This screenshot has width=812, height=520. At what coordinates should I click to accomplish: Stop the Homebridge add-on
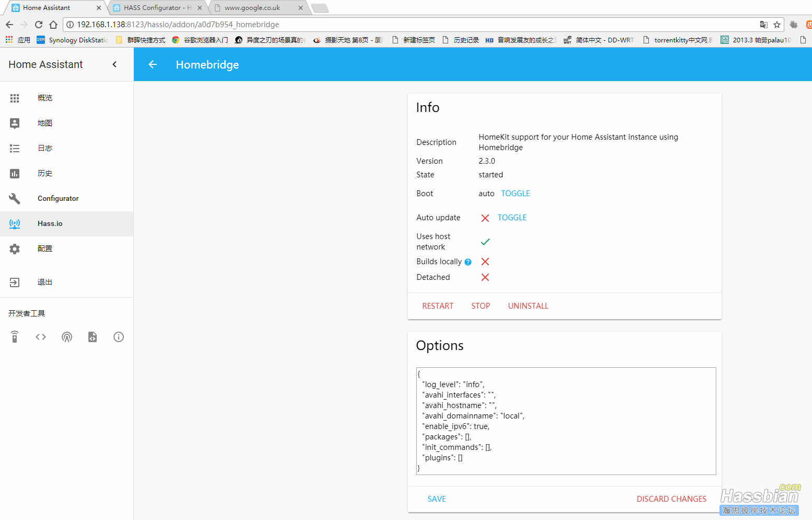coord(481,306)
